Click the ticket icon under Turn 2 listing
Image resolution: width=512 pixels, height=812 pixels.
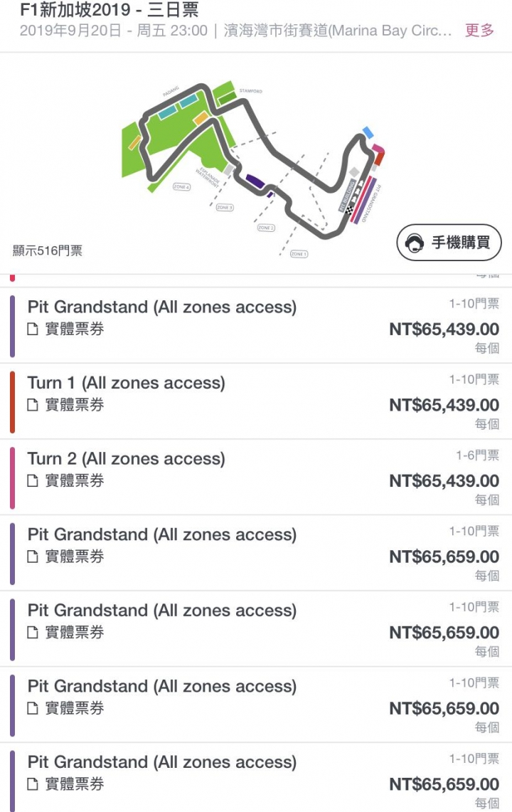(x=33, y=480)
